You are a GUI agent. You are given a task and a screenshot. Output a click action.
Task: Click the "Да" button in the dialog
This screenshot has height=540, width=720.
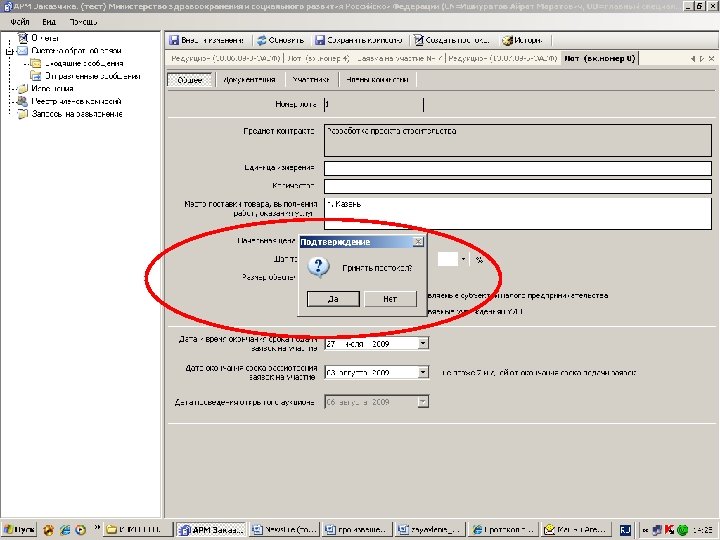pyautogui.click(x=333, y=299)
